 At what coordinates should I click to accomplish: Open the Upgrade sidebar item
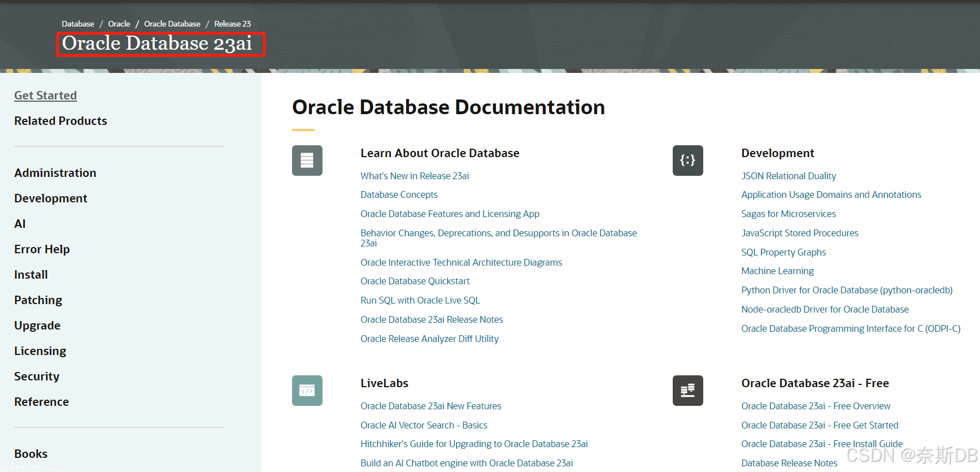[37, 326]
